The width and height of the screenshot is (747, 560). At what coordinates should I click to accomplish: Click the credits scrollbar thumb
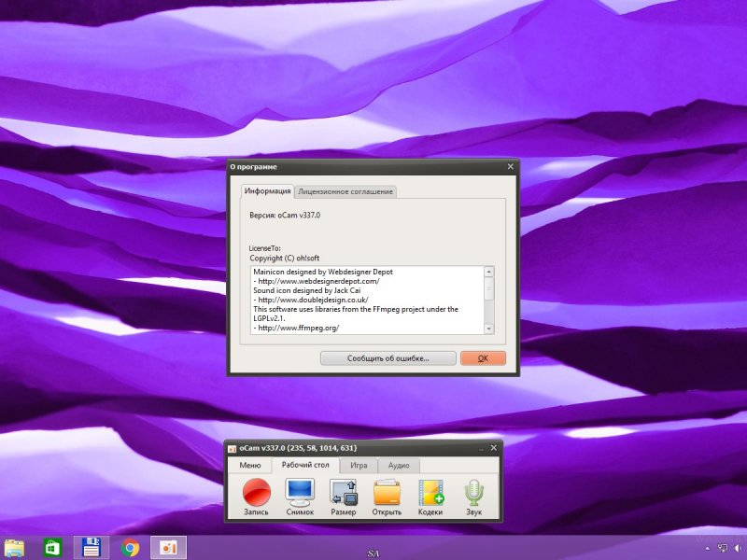[488, 288]
